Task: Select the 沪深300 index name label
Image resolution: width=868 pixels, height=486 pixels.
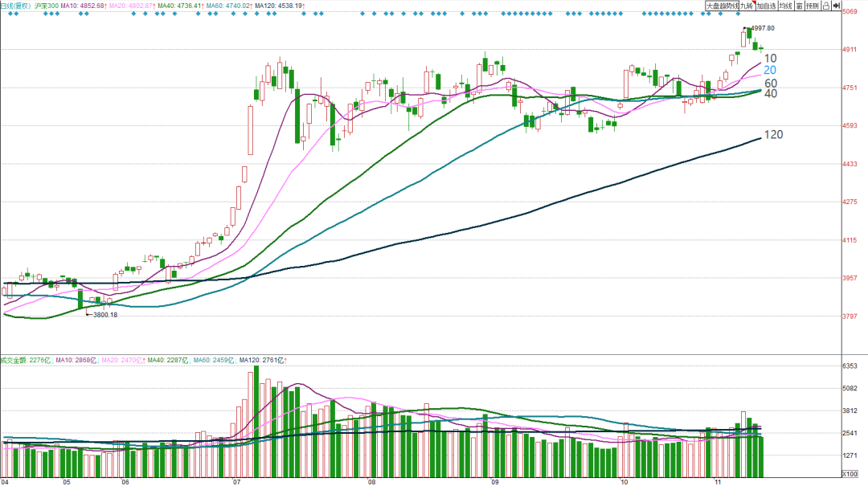Action: 46,6
